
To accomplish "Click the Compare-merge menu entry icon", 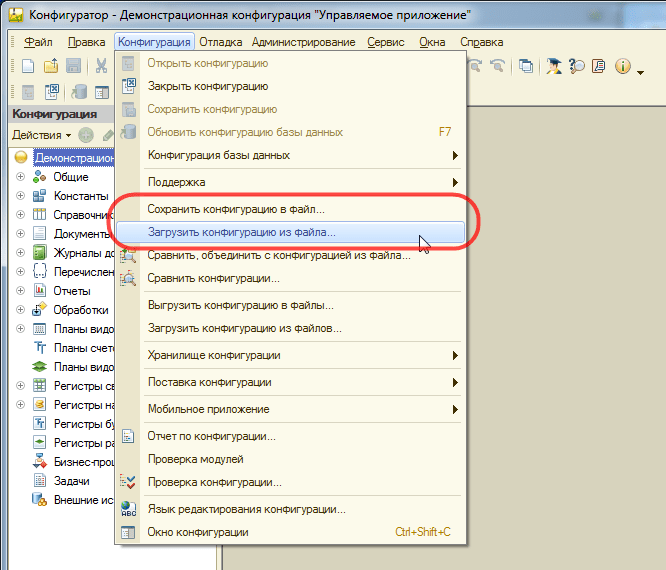I will pyautogui.click(x=128, y=255).
